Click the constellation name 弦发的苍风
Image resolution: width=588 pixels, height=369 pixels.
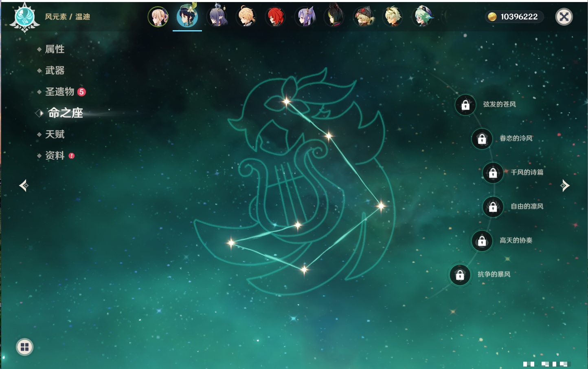pyautogui.click(x=499, y=104)
